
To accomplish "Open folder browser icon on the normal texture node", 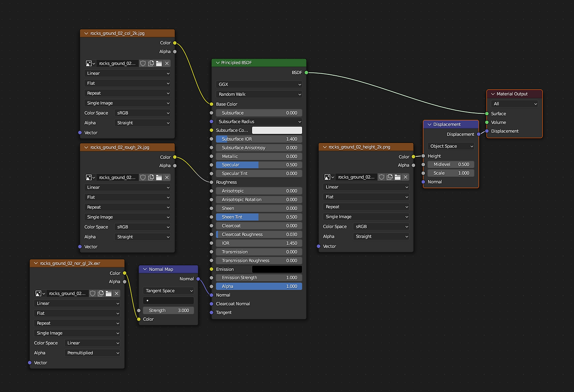I will tap(109, 293).
